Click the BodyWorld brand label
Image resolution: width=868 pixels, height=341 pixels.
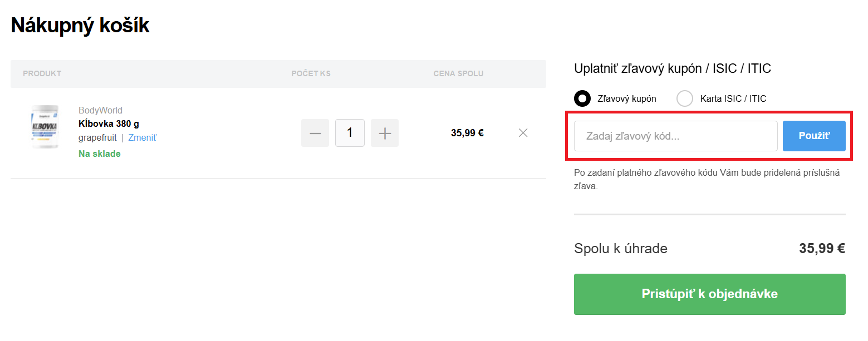[x=100, y=110]
